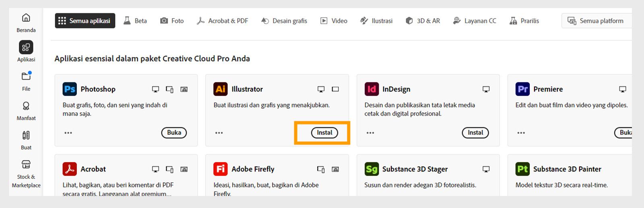Image resolution: width=644 pixels, height=208 pixels.
Task: Open more options for Illustrator card
Action: 219,133
